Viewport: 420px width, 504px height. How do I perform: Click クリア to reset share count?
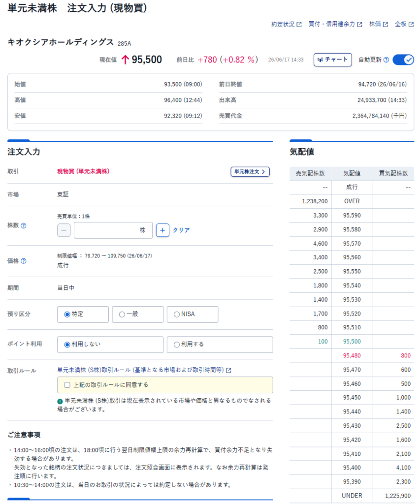(181, 230)
